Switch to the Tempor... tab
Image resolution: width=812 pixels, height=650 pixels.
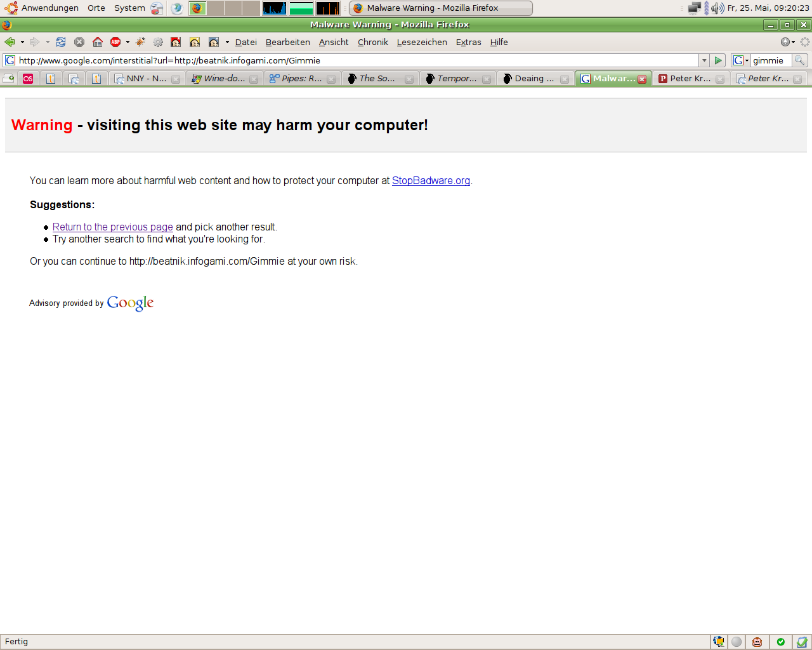point(457,79)
